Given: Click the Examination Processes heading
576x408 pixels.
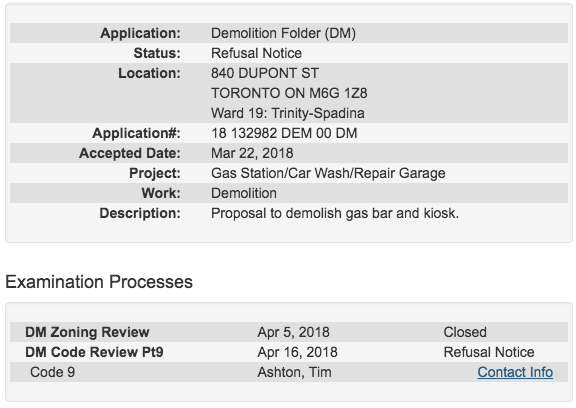Looking at the screenshot, I should (x=99, y=282).
